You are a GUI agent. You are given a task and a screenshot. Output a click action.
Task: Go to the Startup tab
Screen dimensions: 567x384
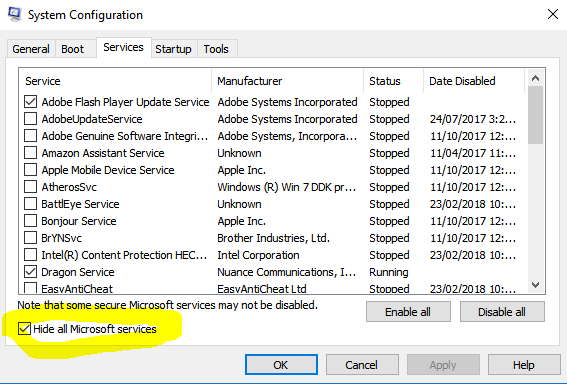tap(173, 49)
